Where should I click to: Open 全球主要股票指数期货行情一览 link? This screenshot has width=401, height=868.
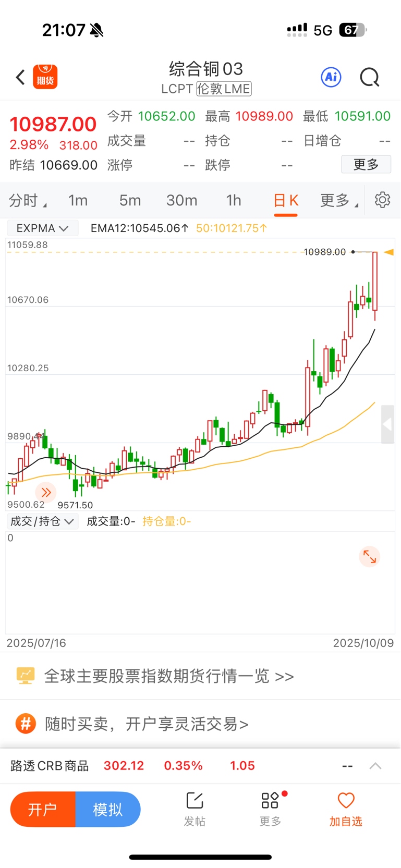pos(169,676)
